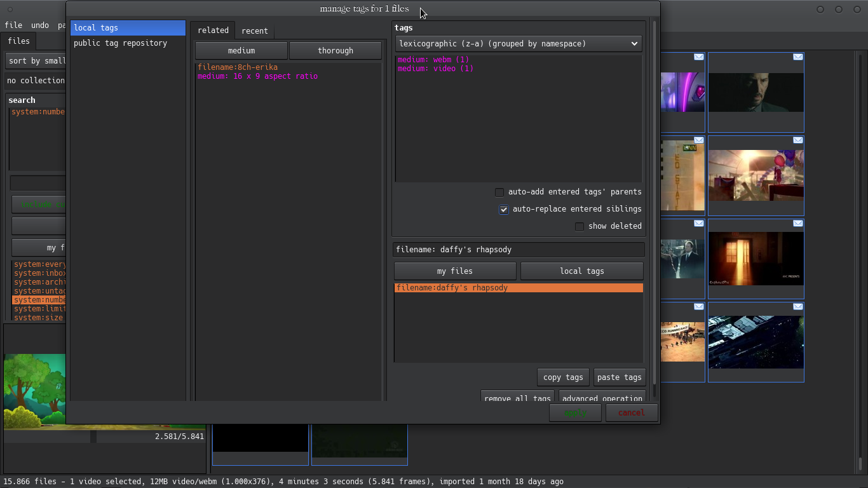This screenshot has width=868, height=488.
Task: Click the inbox envelope icon on the glowing doorway thumbnail
Action: pyautogui.click(x=797, y=224)
